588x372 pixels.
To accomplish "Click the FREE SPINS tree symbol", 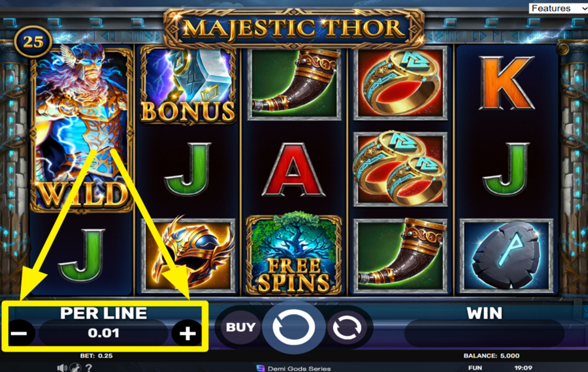I will 293,255.
